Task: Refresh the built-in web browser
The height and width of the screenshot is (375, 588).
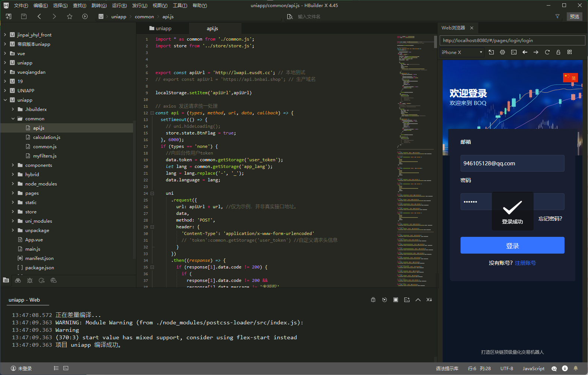Action: [x=547, y=52]
